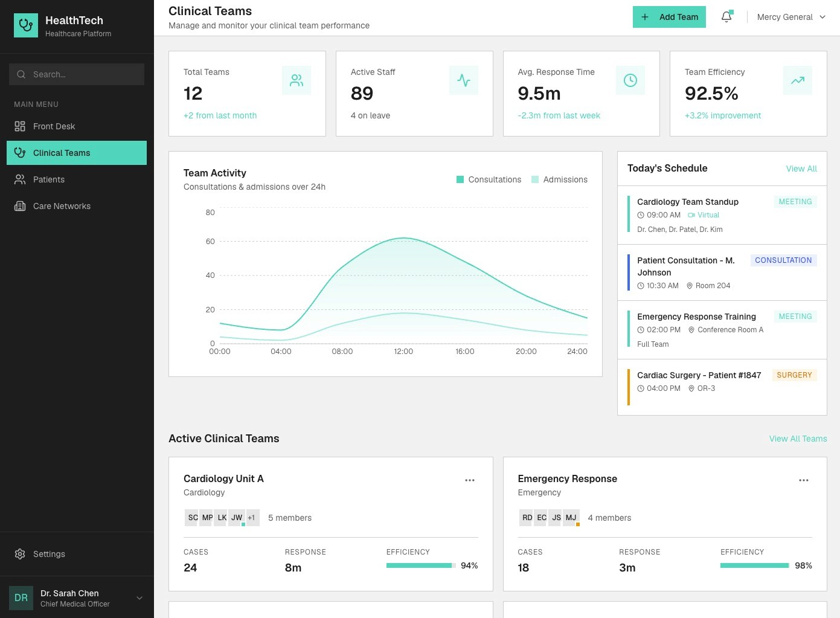Show the +1 extra Cardiology member
Screen dimensions: 840x618
252,518
